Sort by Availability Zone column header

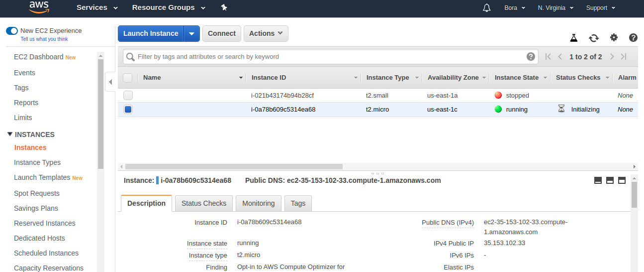click(x=453, y=78)
